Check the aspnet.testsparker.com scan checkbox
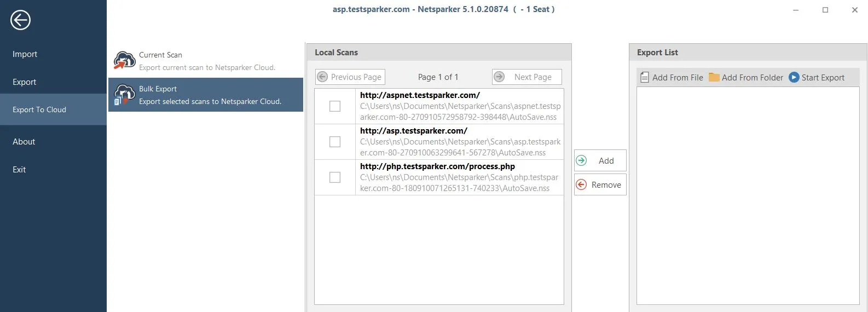The height and width of the screenshot is (312, 868). click(335, 106)
